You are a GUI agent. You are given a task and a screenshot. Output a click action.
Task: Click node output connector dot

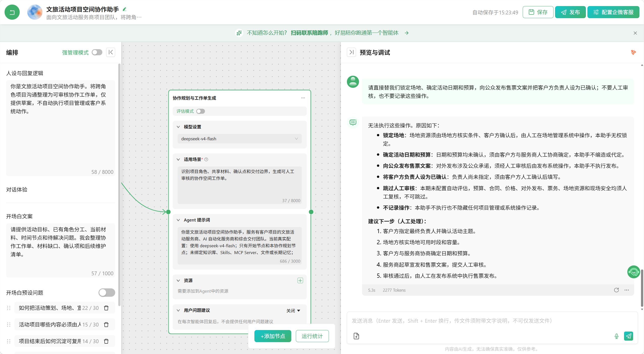click(x=311, y=212)
